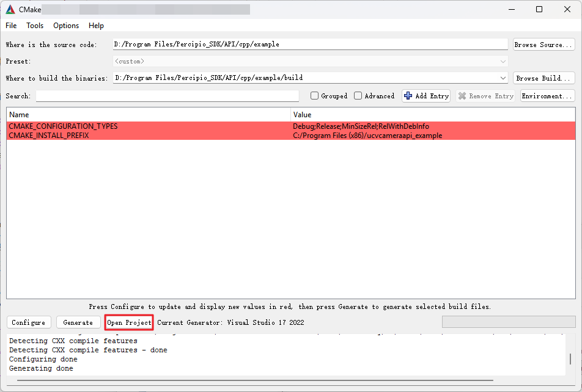Toggle the Advanced checkbox
The height and width of the screenshot is (392, 582).
pyautogui.click(x=358, y=96)
